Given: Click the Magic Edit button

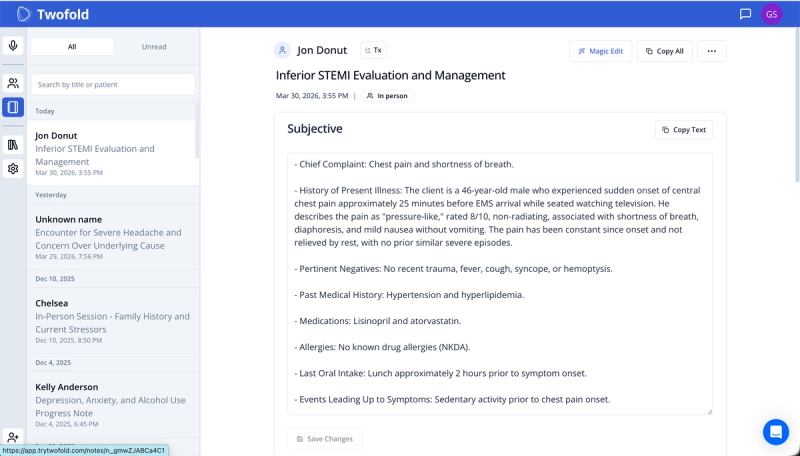Looking at the screenshot, I should click(x=600, y=51).
